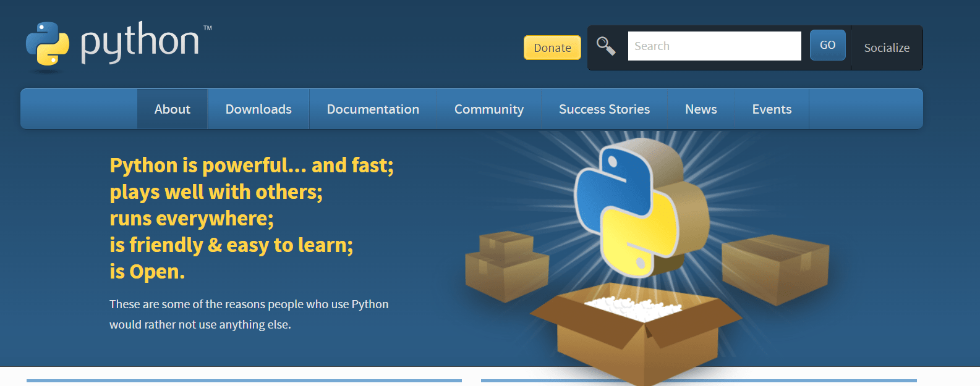
Task: Click the GO search button
Action: pyautogui.click(x=828, y=45)
